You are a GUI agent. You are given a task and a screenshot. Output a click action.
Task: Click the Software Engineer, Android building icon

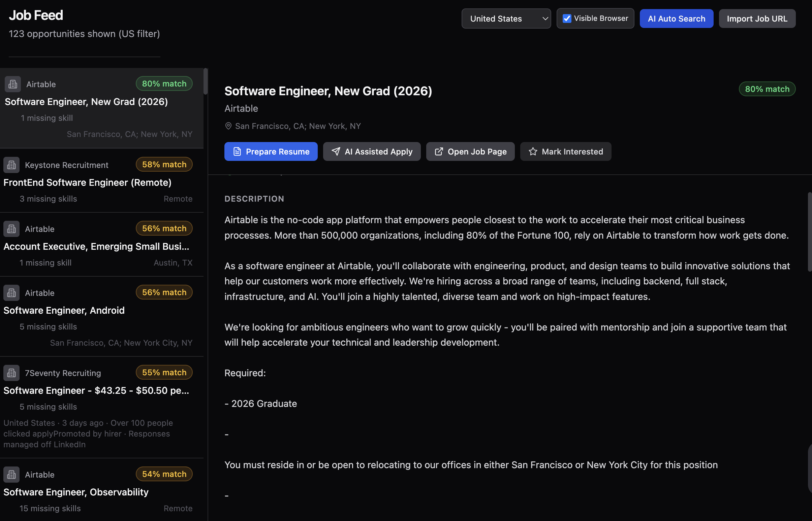click(x=11, y=292)
